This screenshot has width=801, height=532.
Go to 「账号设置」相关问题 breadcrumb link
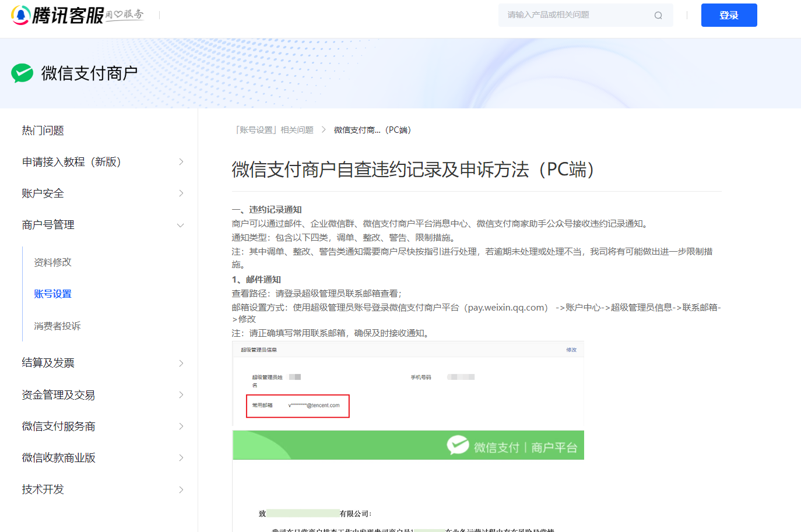point(273,130)
